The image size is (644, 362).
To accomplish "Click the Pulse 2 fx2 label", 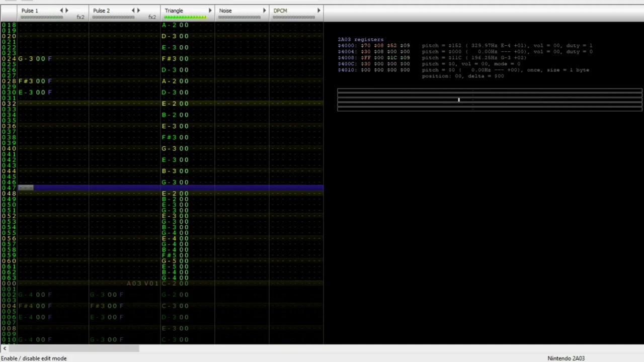I will 152,18.
